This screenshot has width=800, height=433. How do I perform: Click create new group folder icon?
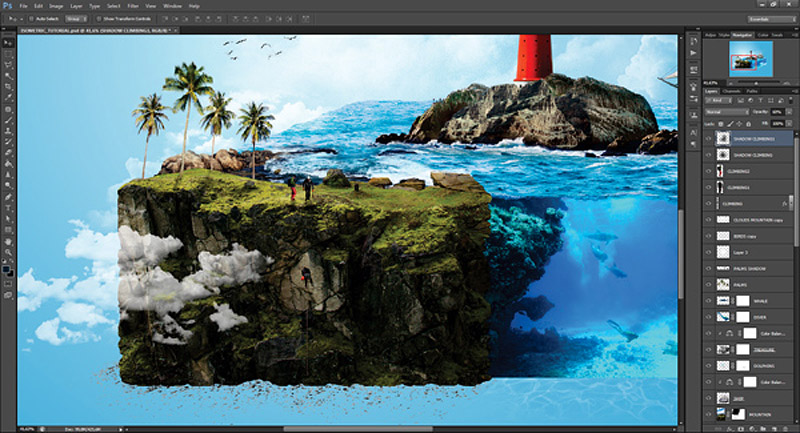click(x=764, y=428)
